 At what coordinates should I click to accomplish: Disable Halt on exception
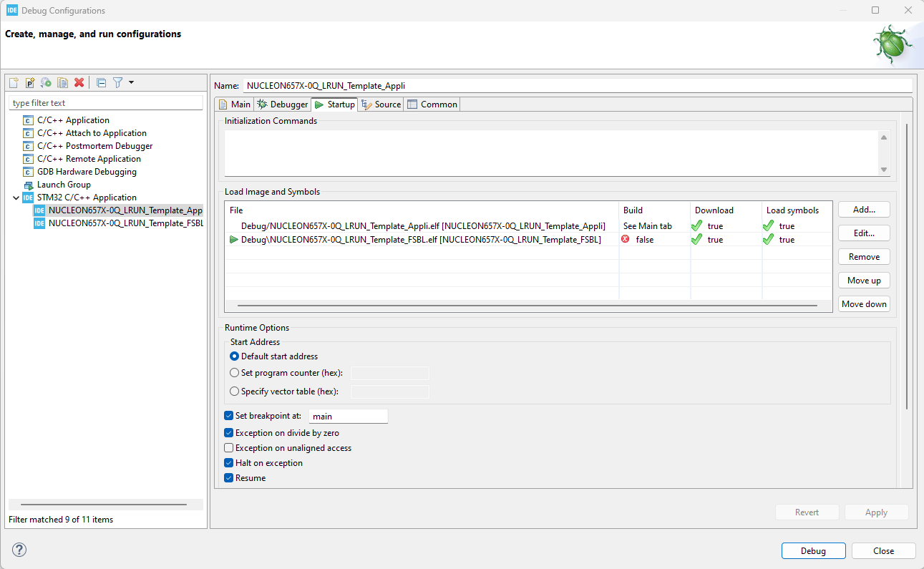(x=228, y=462)
